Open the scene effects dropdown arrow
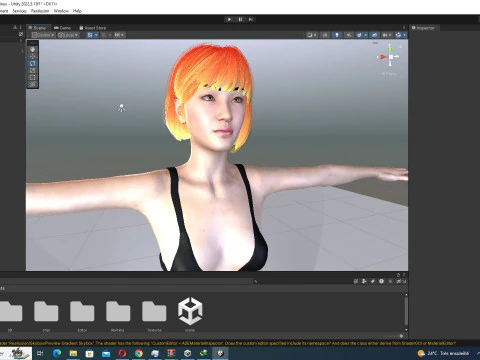 [x=366, y=35]
